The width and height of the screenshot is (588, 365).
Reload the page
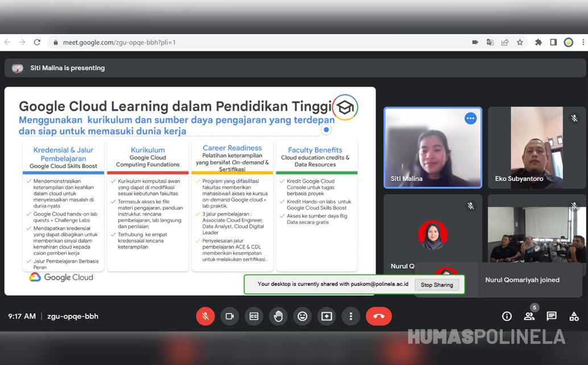pyautogui.click(x=37, y=42)
